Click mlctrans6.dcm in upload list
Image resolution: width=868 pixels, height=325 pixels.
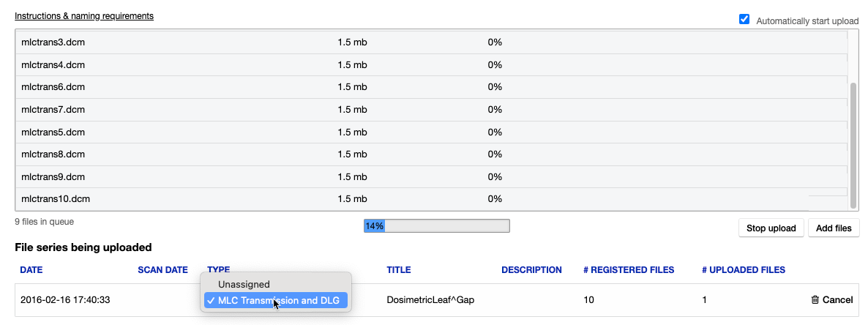click(53, 87)
